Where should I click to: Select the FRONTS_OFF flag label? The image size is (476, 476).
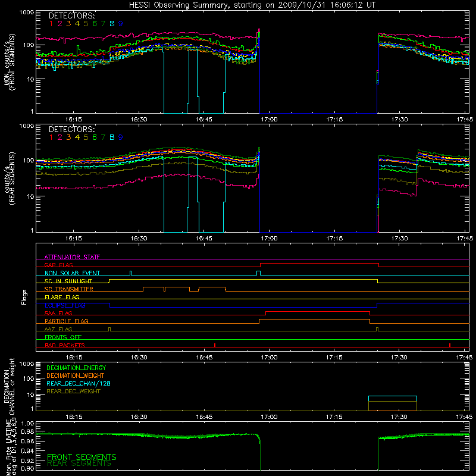(x=63, y=337)
